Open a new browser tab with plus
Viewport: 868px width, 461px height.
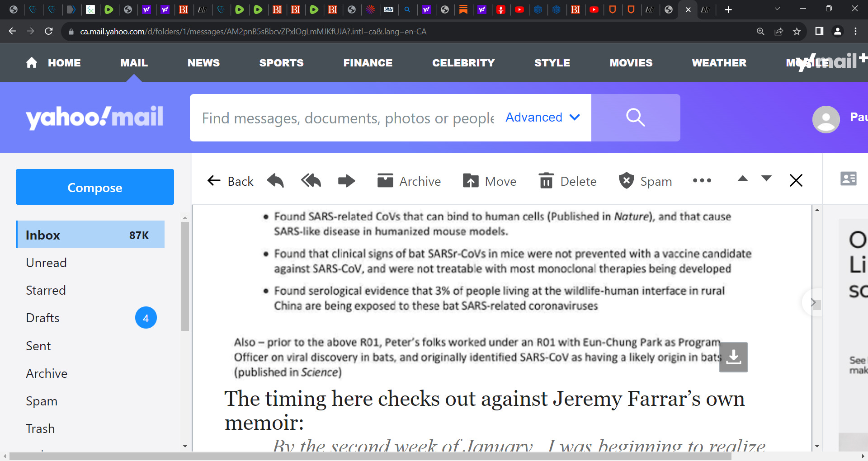[728, 9]
